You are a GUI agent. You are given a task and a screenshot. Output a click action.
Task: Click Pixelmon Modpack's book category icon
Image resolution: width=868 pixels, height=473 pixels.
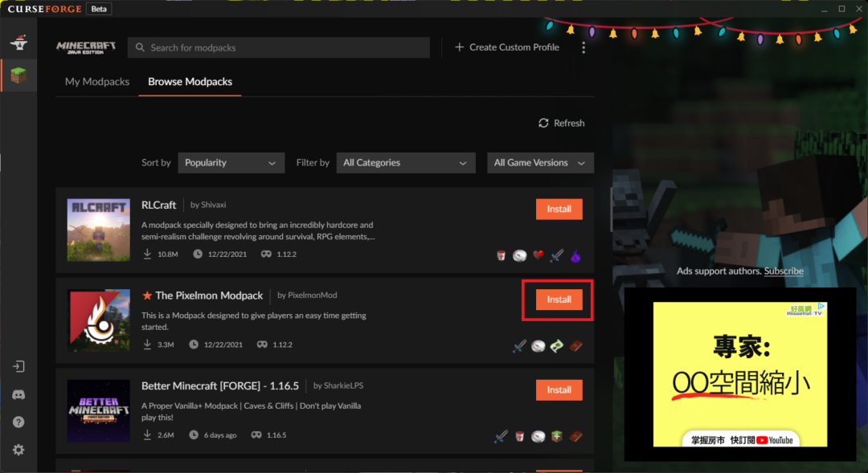(x=575, y=346)
